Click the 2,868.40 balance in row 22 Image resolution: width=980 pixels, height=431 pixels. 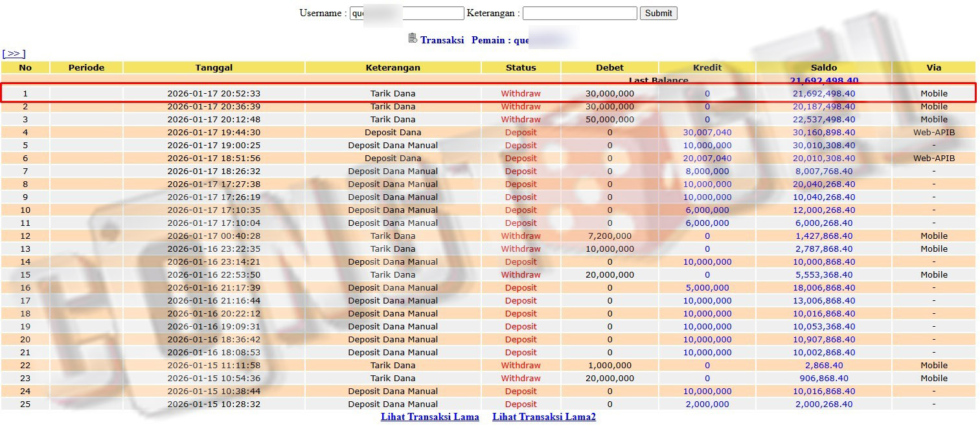823,365
